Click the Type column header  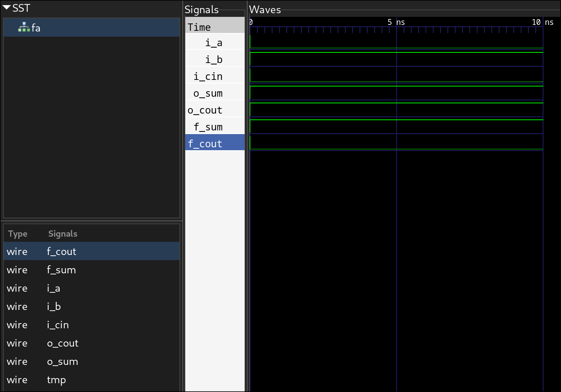coord(18,234)
